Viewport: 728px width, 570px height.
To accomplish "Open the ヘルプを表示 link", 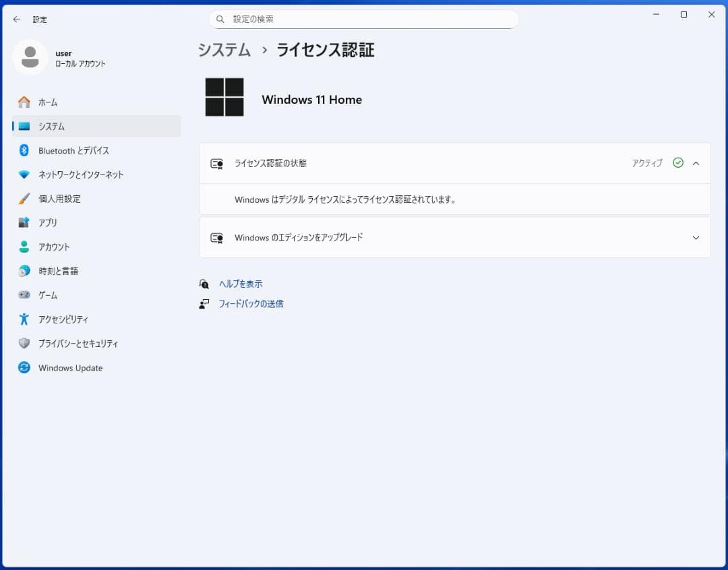I will click(x=241, y=284).
